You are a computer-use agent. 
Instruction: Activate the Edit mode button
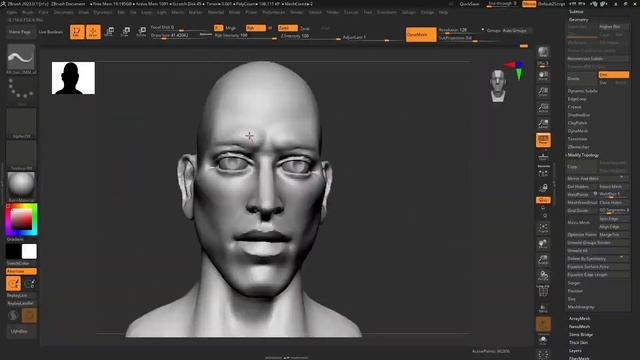tap(77, 32)
